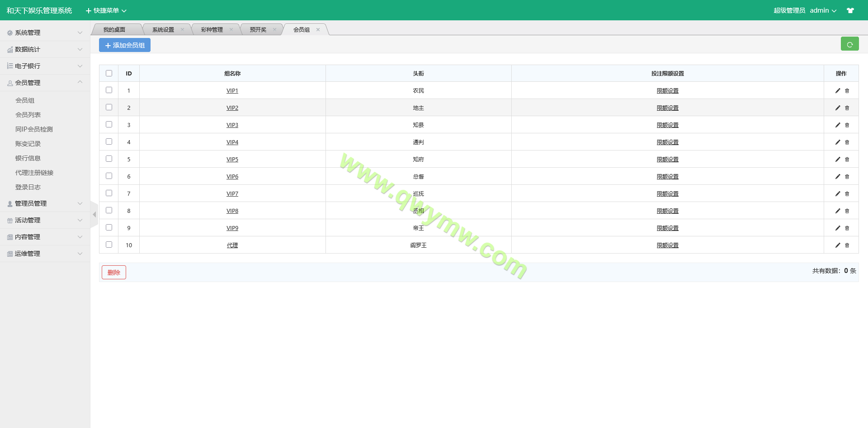The width and height of the screenshot is (868, 428).
Task: Click the red 删除 button
Action: 114,273
